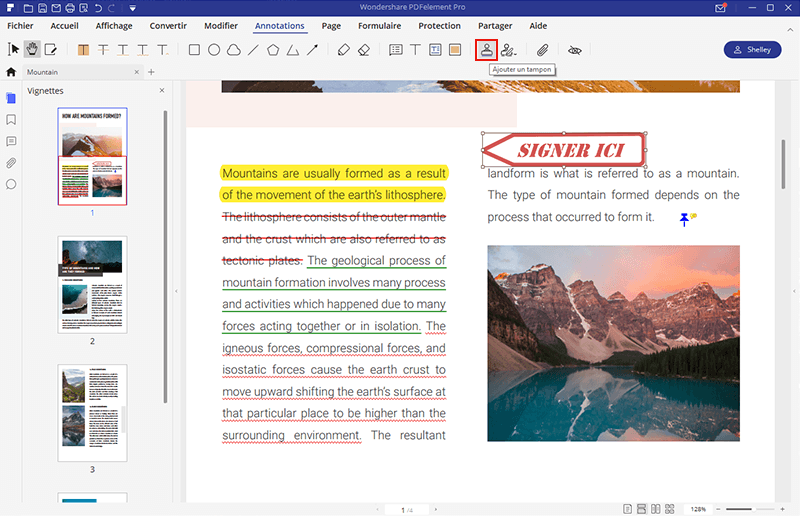The height and width of the screenshot is (516, 800).
Task: Switch to two-page view layout
Action: point(656,509)
